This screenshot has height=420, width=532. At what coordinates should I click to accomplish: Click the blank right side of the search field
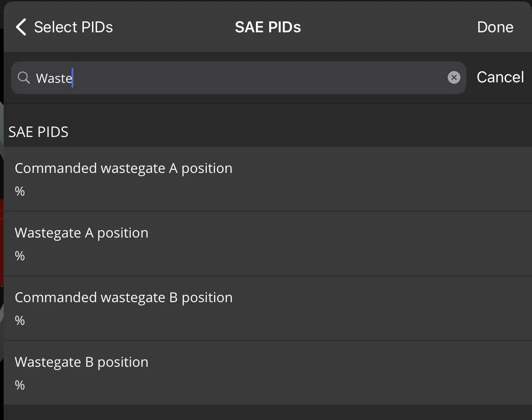[319, 78]
